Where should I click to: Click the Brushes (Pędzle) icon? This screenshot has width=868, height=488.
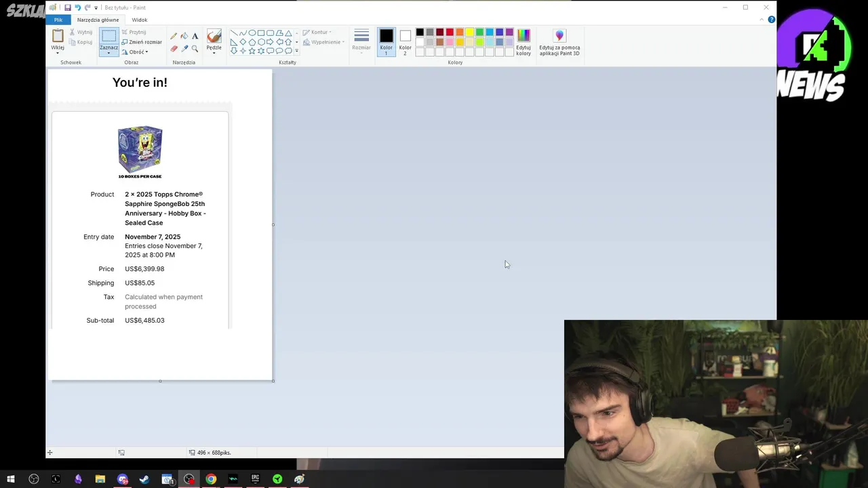click(214, 36)
